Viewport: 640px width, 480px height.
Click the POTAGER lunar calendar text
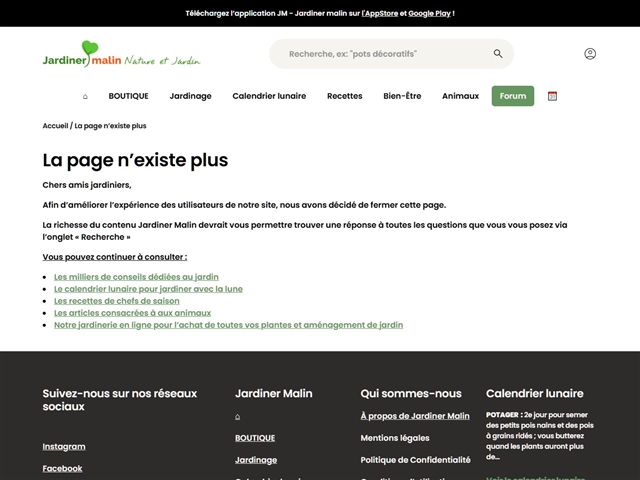(x=540, y=436)
